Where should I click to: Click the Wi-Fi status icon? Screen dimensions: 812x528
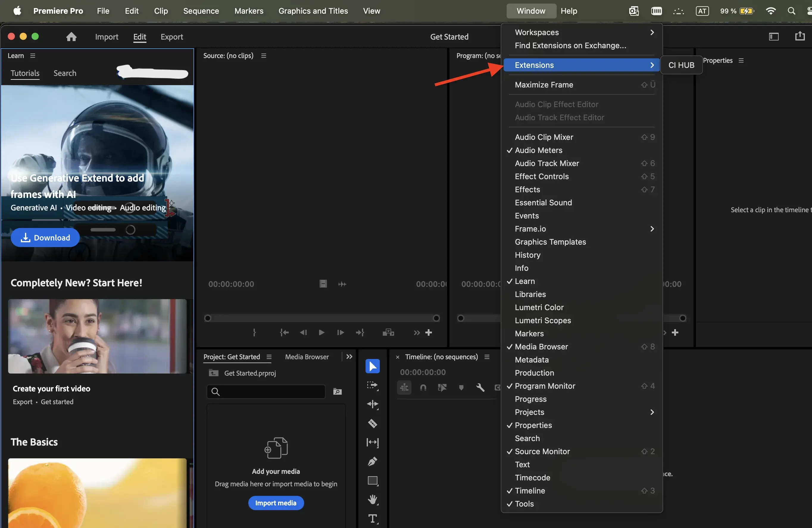[771, 11]
